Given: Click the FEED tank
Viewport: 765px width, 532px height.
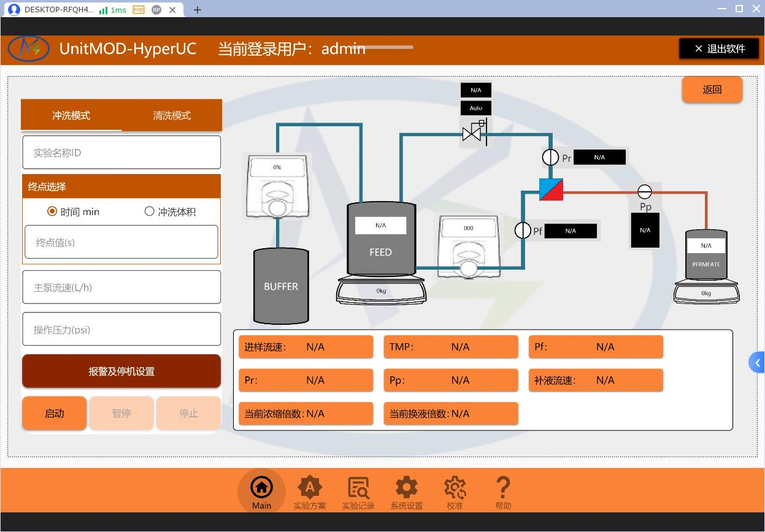Looking at the screenshot, I should pyautogui.click(x=381, y=239).
